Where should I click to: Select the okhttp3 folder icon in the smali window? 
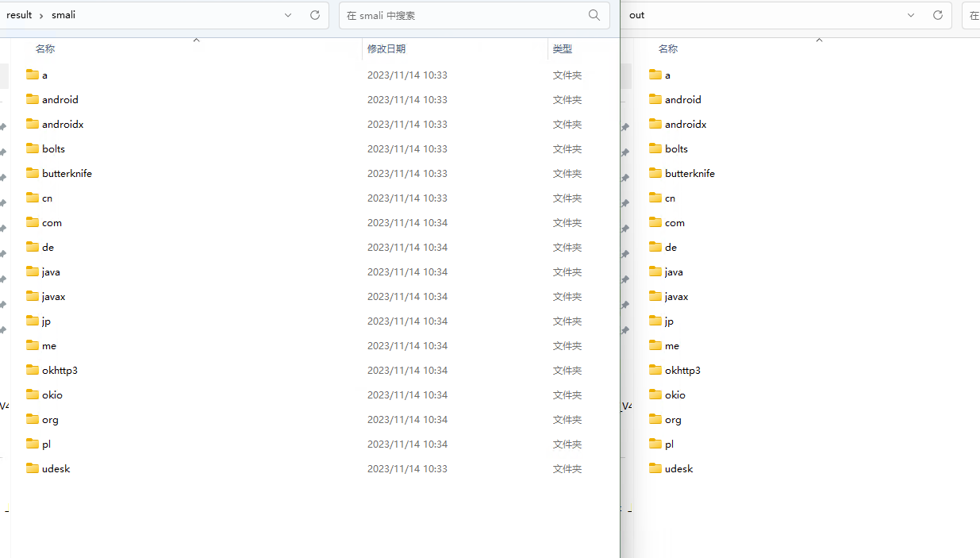click(x=33, y=370)
